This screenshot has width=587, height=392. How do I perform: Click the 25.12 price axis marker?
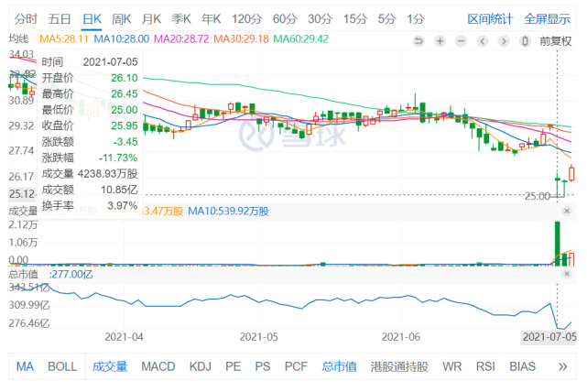(x=23, y=194)
